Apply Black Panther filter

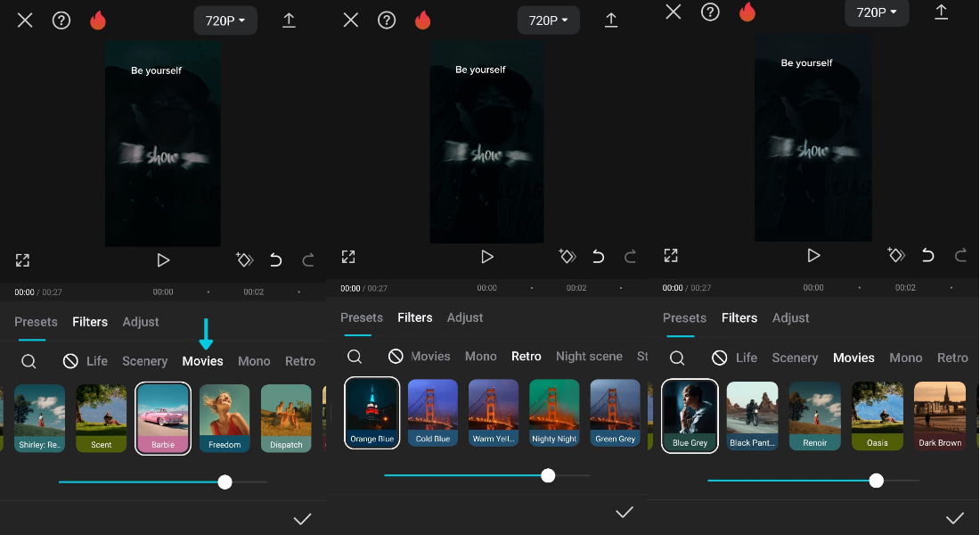(753, 416)
